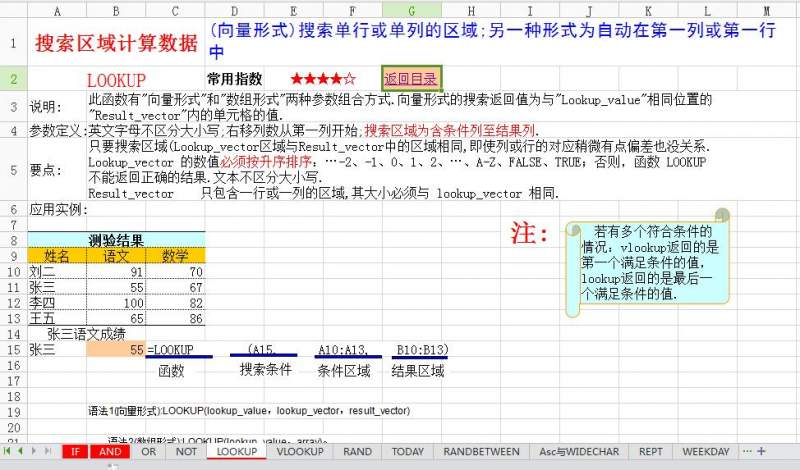The width and height of the screenshot is (800, 470).
Task: Switch to the REPT sheet tab
Action: 651,452
